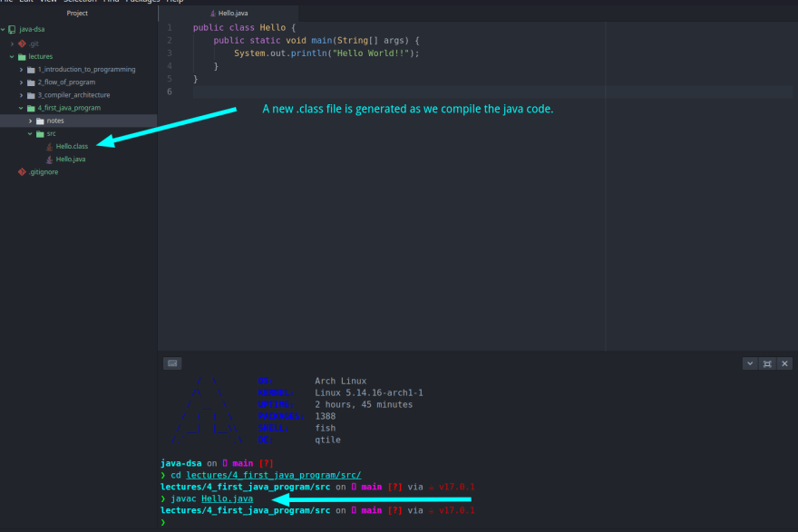Close the terminal panel

[x=784, y=363]
